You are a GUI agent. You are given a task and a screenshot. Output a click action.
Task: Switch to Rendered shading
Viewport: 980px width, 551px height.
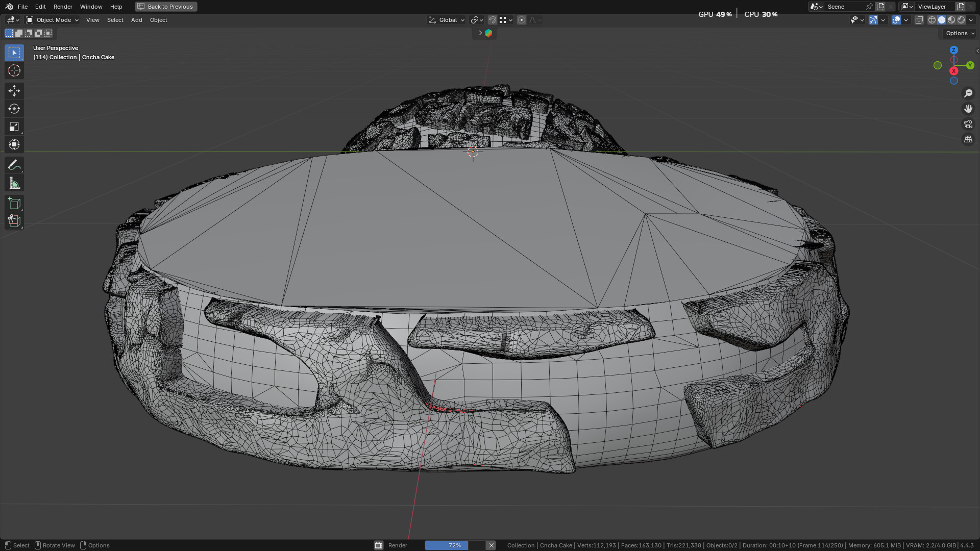[961, 20]
